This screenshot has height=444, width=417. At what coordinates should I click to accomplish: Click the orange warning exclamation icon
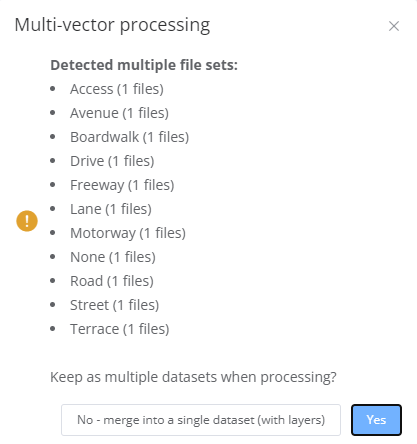click(27, 221)
